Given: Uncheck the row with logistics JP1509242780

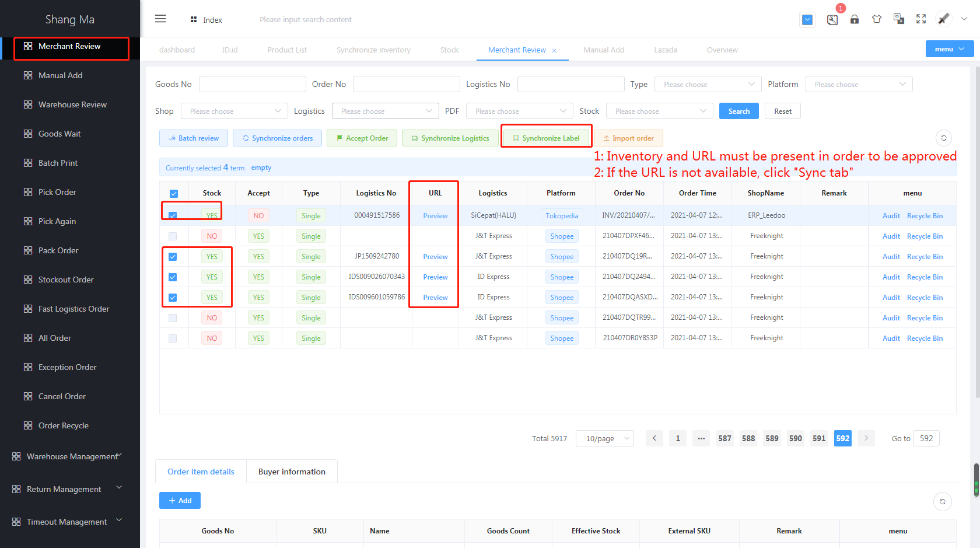Looking at the screenshot, I should click(173, 257).
